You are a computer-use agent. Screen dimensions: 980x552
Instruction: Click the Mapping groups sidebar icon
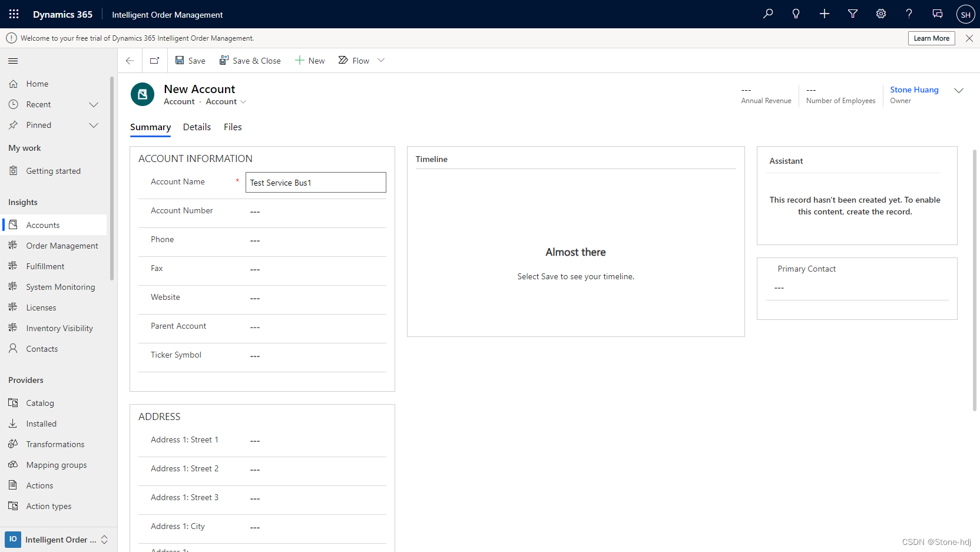click(13, 465)
